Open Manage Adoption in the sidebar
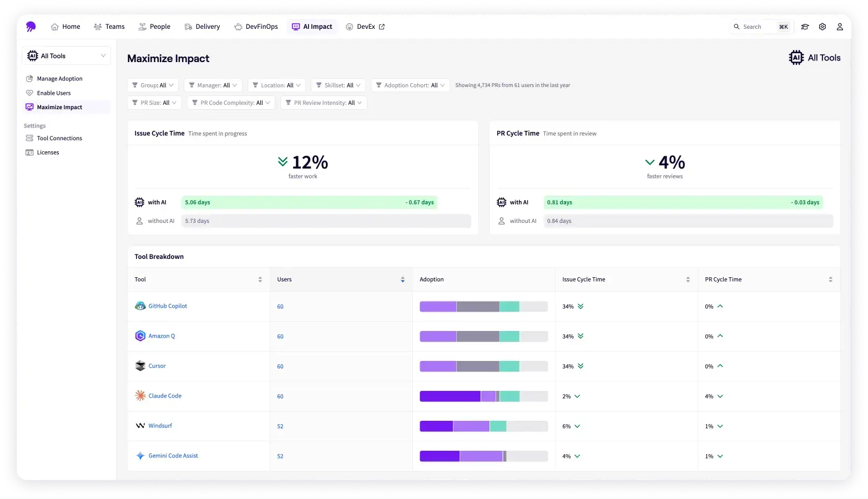The image size is (868, 499). [x=59, y=79]
